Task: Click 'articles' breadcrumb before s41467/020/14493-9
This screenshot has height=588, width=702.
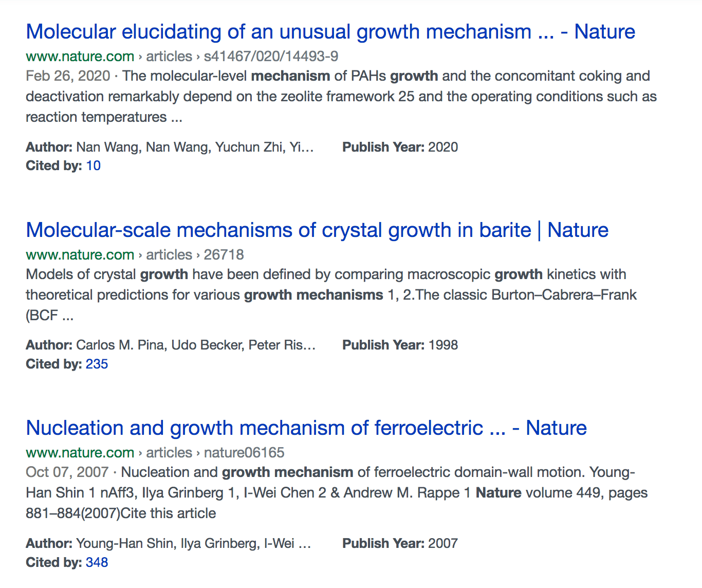Action: tap(169, 57)
